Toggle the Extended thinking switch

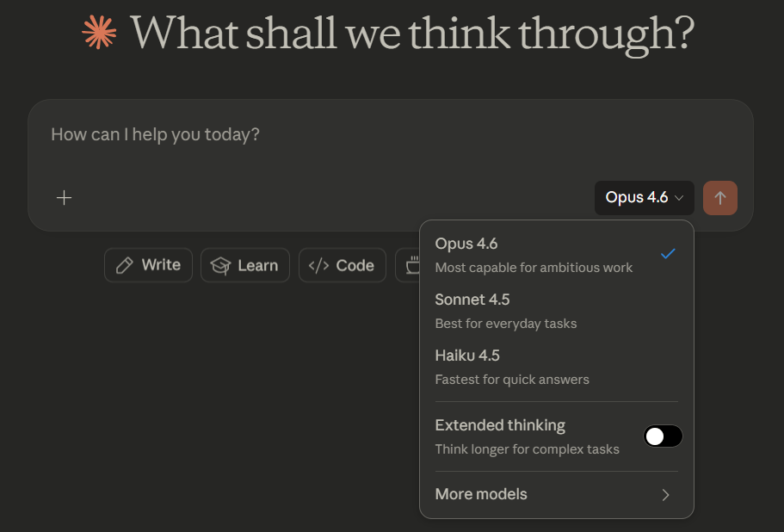(663, 436)
